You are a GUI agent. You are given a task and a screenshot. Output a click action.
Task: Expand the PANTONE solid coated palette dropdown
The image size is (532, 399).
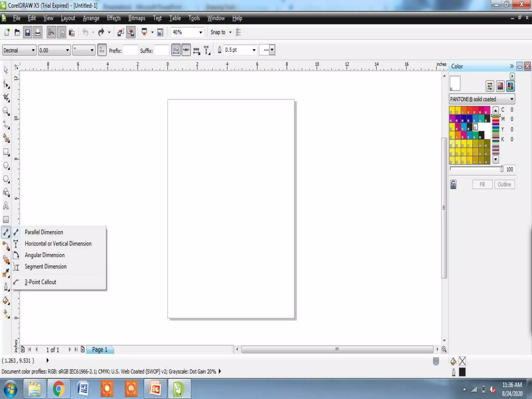(x=511, y=99)
